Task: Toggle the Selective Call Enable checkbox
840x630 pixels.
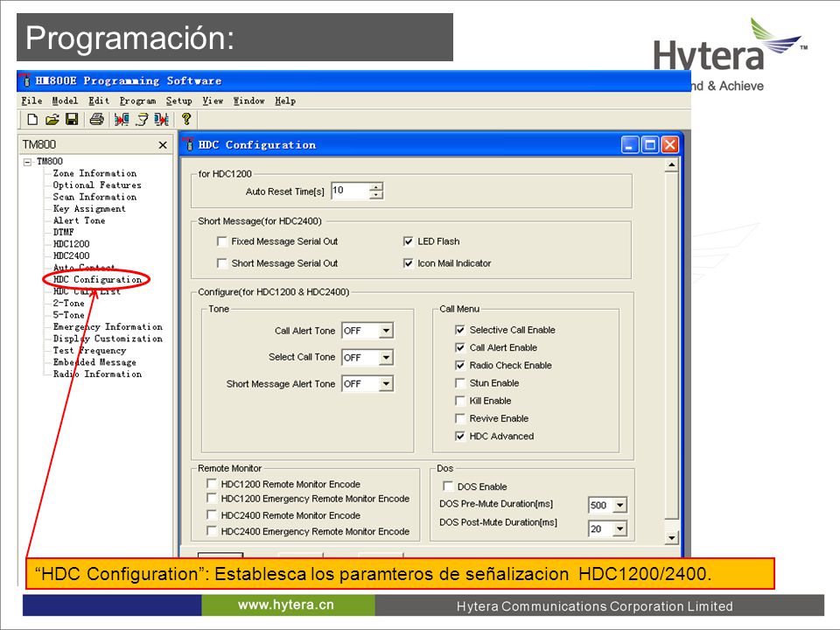Action: tap(459, 330)
